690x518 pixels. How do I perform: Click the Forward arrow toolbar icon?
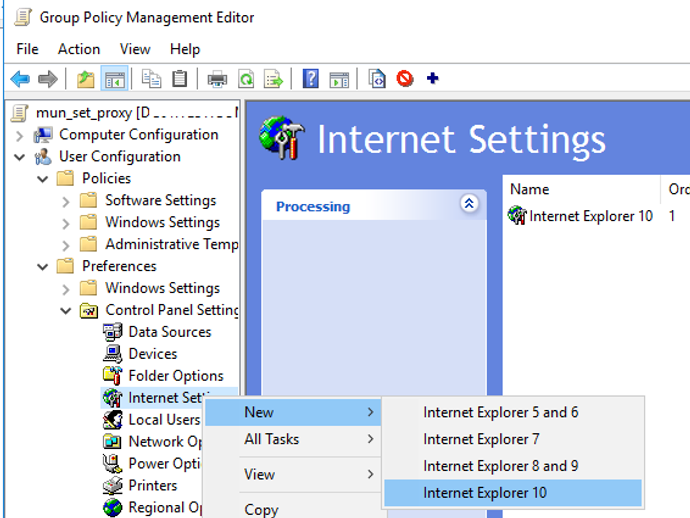pyautogui.click(x=48, y=79)
